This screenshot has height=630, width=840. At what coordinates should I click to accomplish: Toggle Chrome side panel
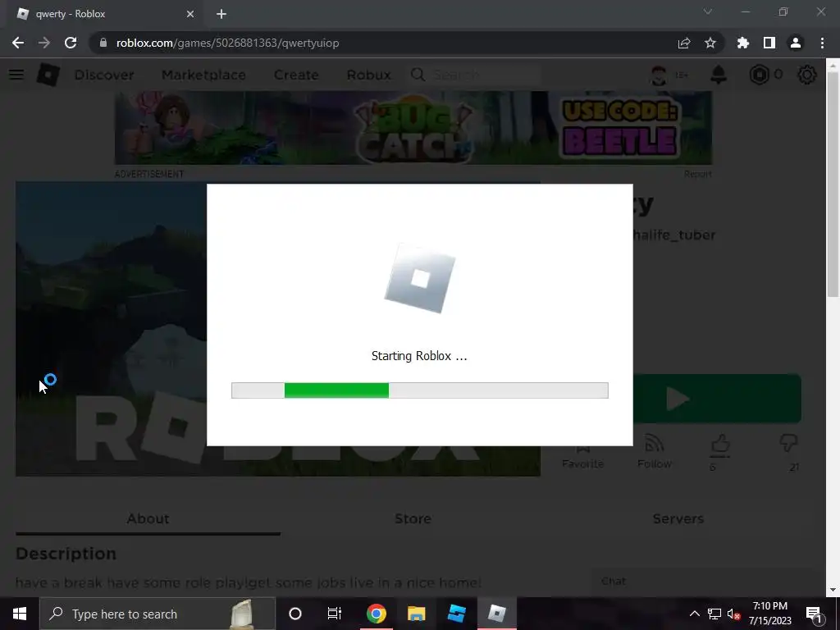pos(769,43)
